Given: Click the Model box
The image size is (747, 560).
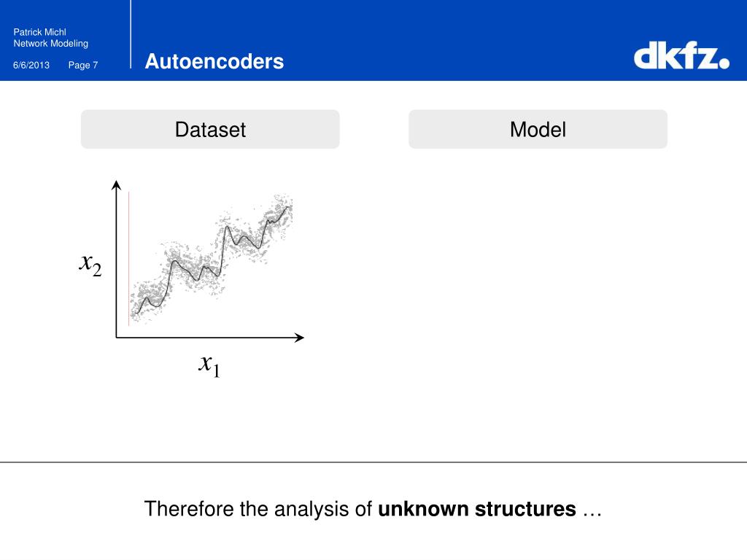Looking at the screenshot, I should [x=538, y=129].
